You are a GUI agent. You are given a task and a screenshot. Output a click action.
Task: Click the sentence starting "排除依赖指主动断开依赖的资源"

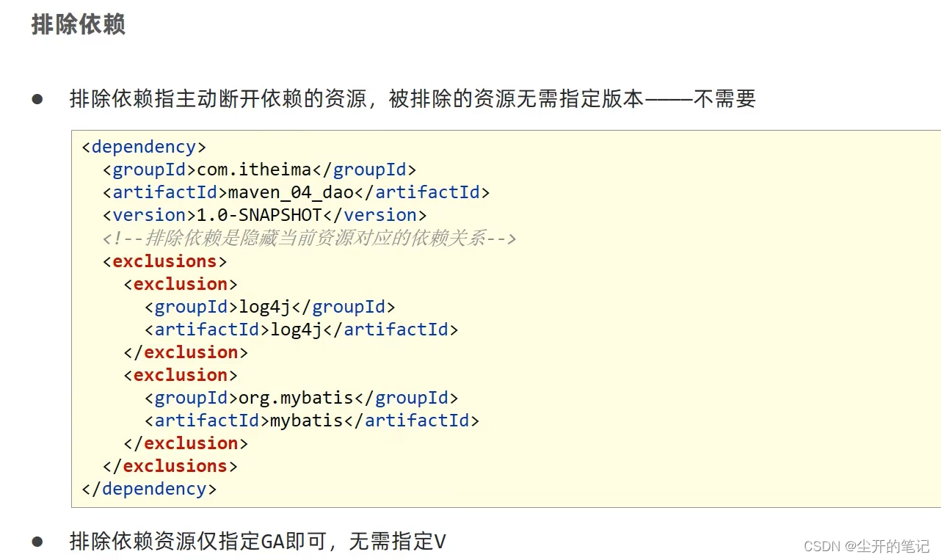click(413, 98)
